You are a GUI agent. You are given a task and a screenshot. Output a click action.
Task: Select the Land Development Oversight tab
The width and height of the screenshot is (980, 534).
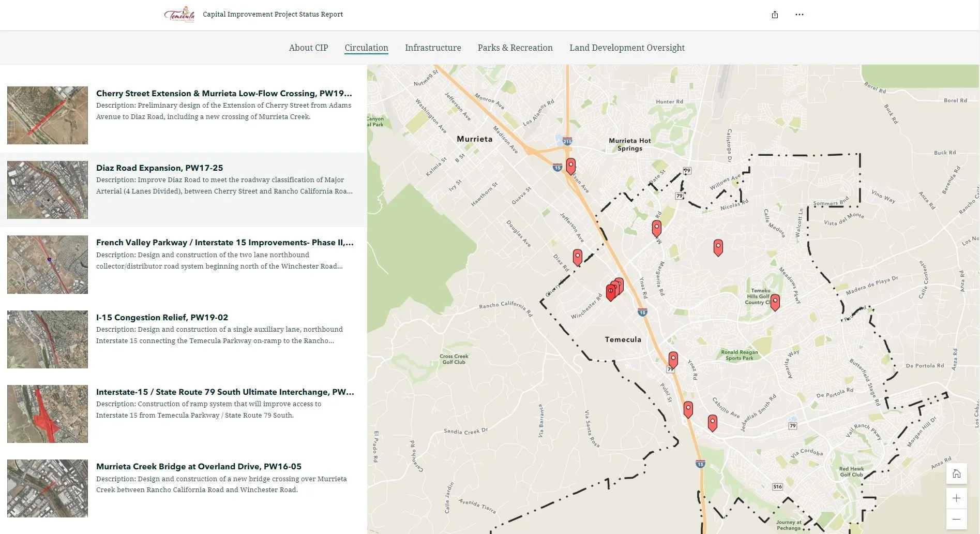[x=627, y=48]
